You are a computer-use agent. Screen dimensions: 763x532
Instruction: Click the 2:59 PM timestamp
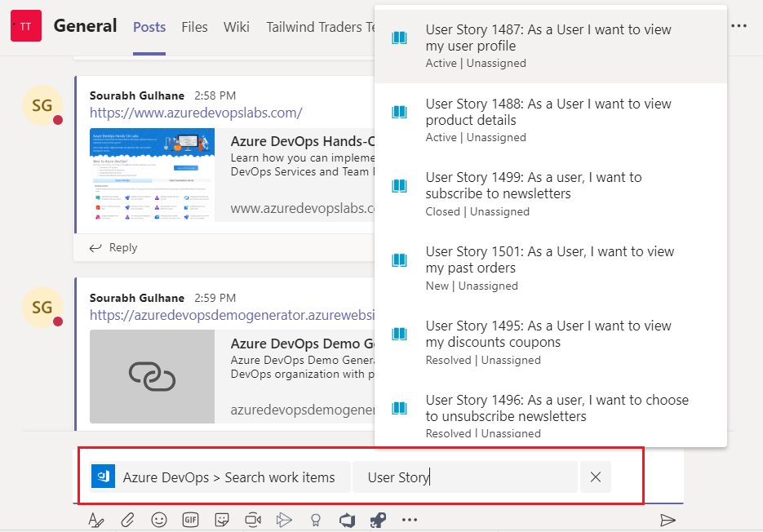215,298
